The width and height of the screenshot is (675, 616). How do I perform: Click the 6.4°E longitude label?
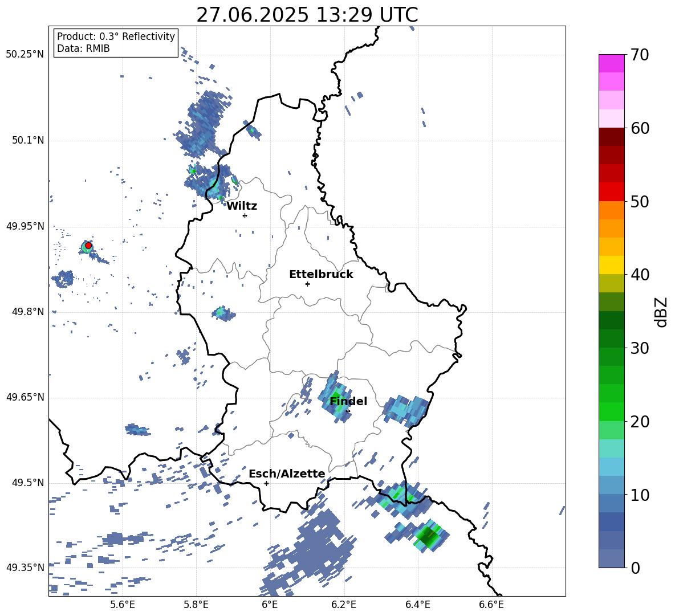pos(417,605)
